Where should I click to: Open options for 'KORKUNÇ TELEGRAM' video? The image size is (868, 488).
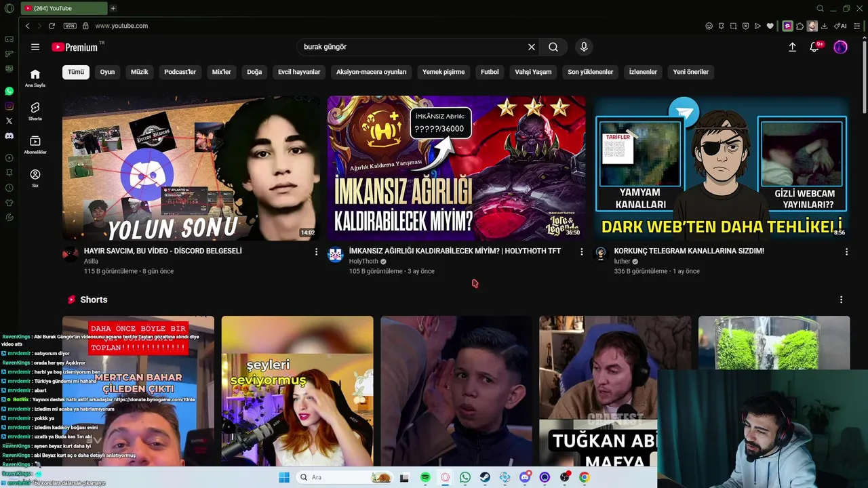(846, 251)
